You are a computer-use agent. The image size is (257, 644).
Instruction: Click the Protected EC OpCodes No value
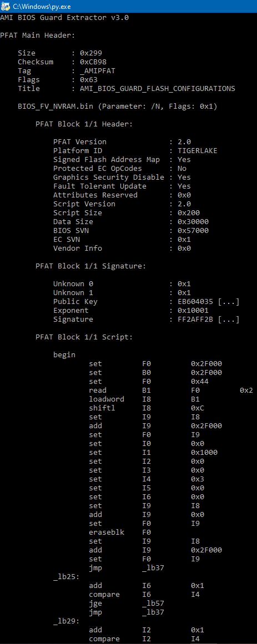(182, 169)
